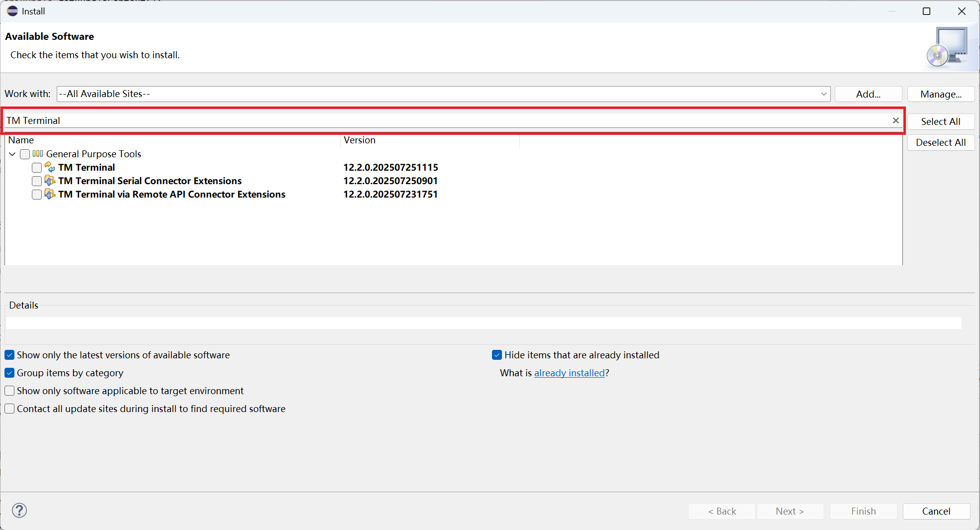Click the Next > button
The image size is (980, 530).
tap(790, 511)
